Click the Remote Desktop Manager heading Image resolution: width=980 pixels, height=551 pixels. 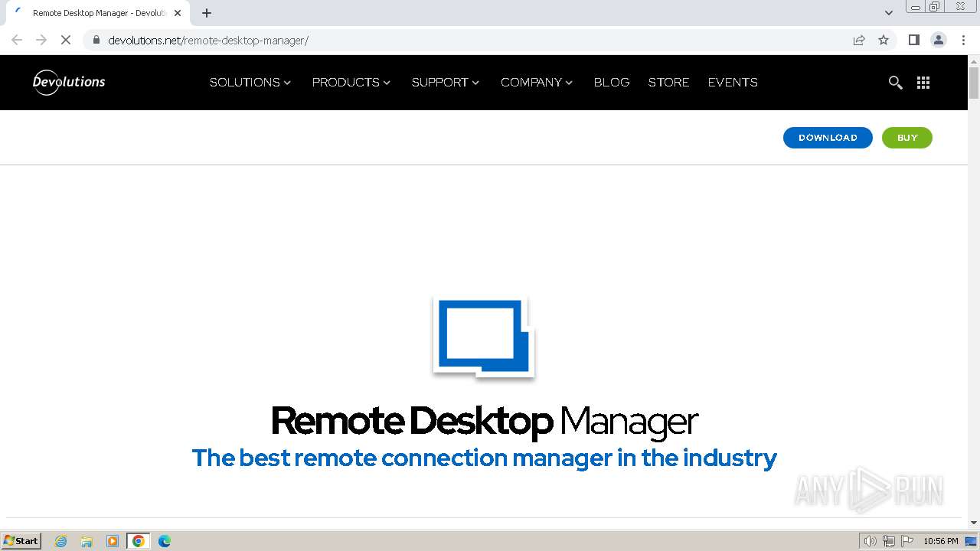[x=485, y=422]
